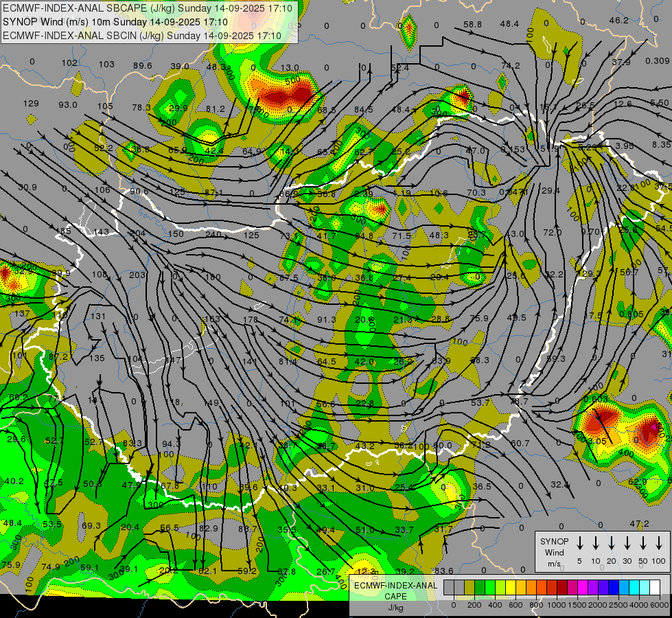Click the '46.2' map value

pyautogui.click(x=619, y=20)
